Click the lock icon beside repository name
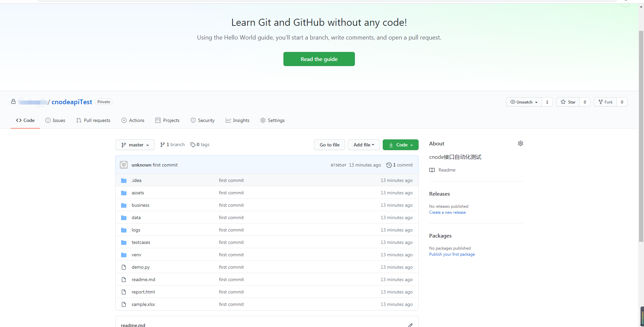 point(13,102)
